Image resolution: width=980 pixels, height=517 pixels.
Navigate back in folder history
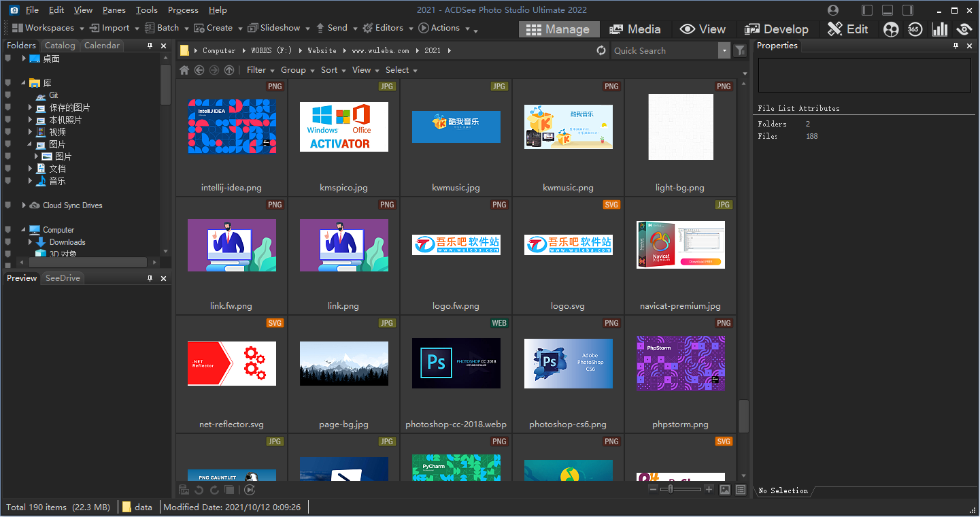(199, 70)
